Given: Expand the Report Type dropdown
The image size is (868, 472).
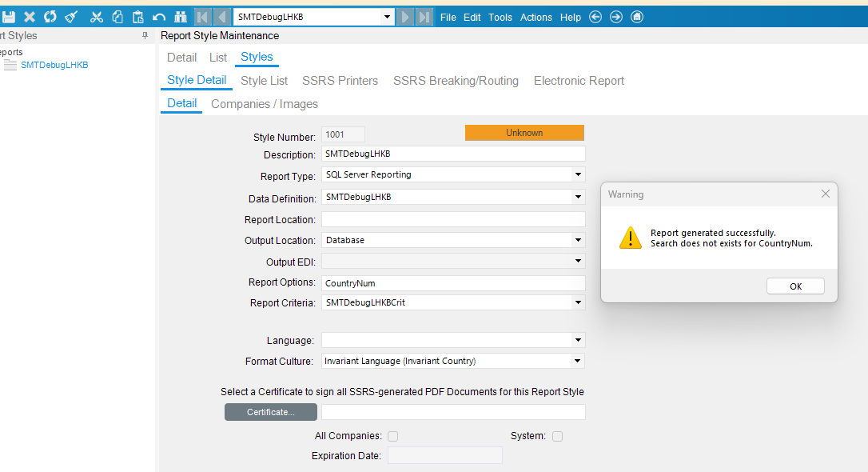Looking at the screenshot, I should pos(578,174).
